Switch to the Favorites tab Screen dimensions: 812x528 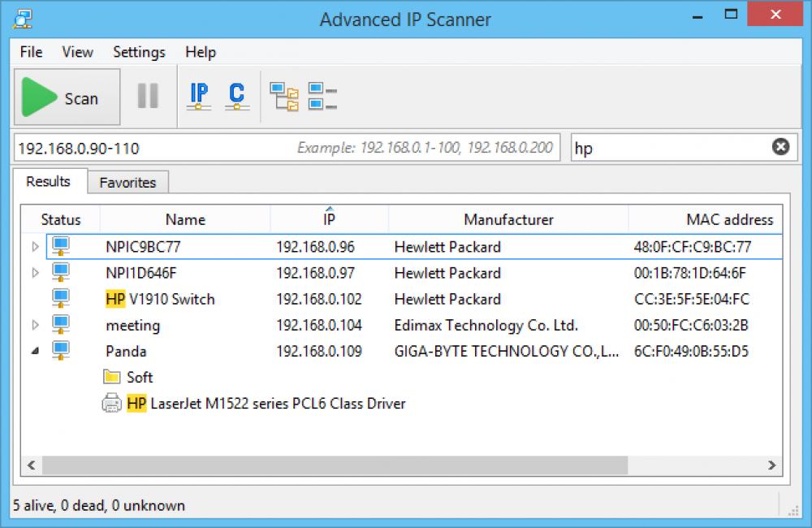127,182
